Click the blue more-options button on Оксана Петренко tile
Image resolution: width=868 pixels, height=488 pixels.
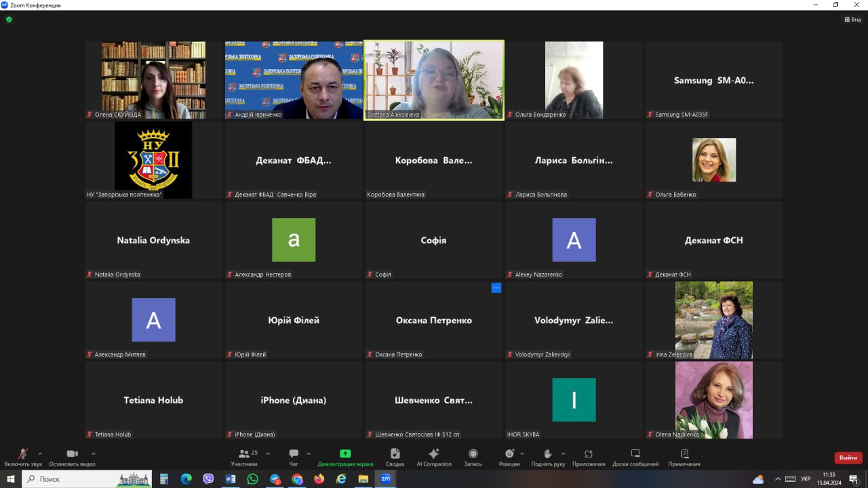tap(496, 288)
